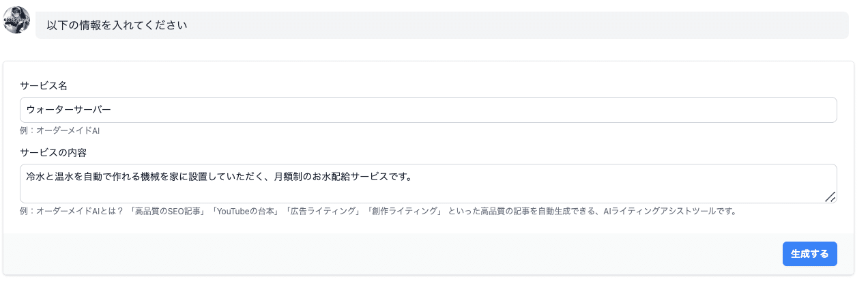Click the textarea resize grip icon
The image size is (868, 288).
(830, 197)
